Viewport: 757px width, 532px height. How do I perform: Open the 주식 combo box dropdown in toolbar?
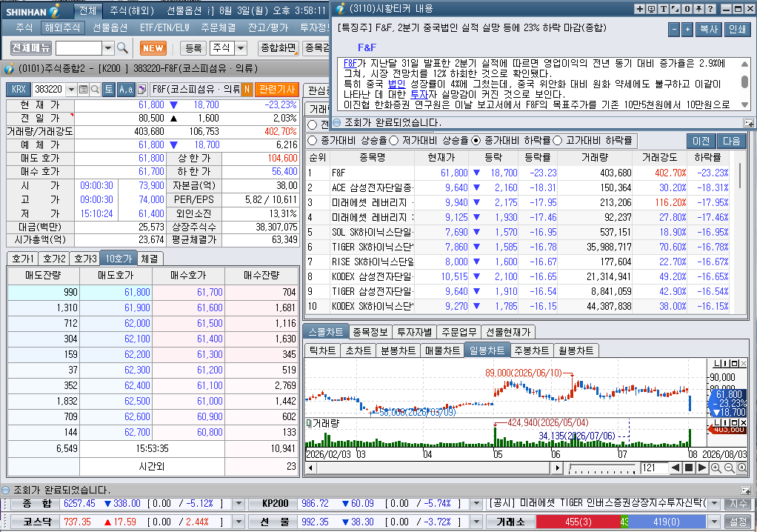(x=241, y=48)
